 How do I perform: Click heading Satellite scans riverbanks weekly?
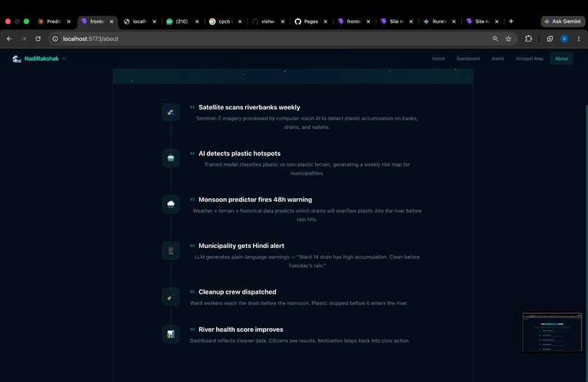(x=249, y=107)
